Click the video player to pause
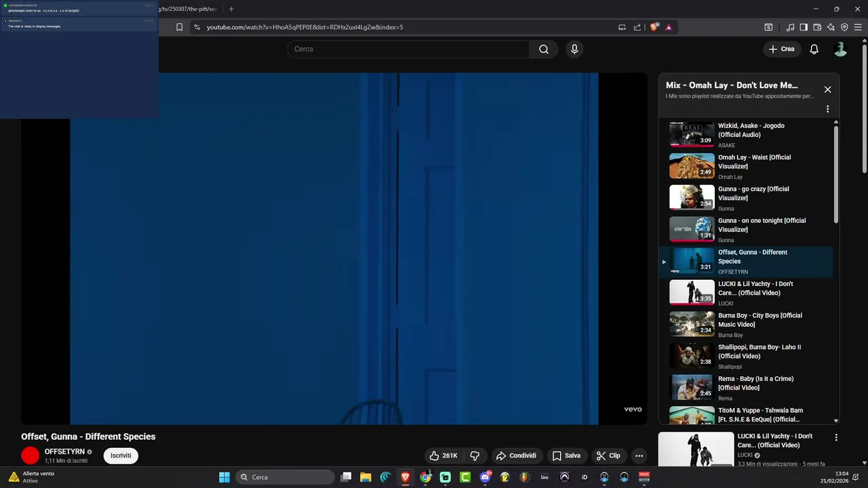Viewport: 868px width, 488px height. [x=334, y=249]
